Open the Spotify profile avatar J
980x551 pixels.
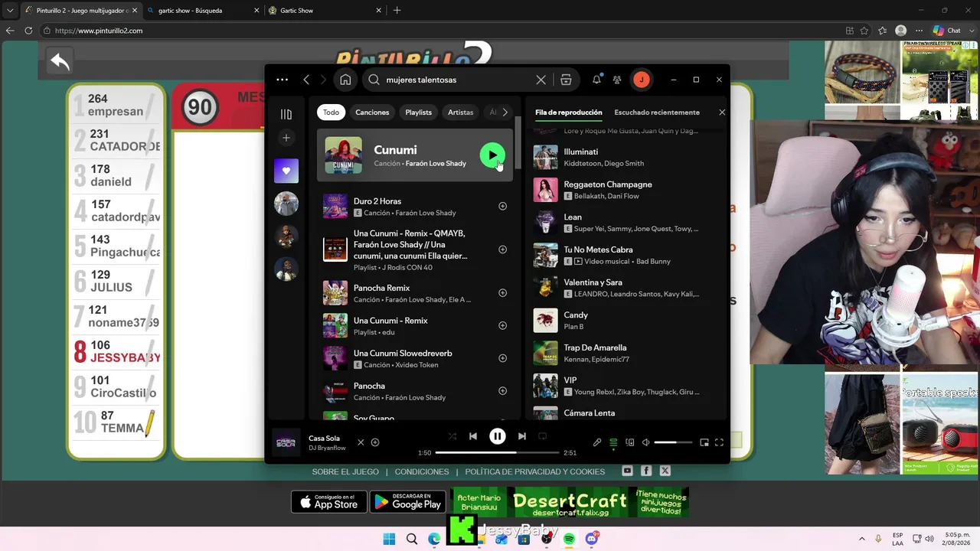(642, 80)
